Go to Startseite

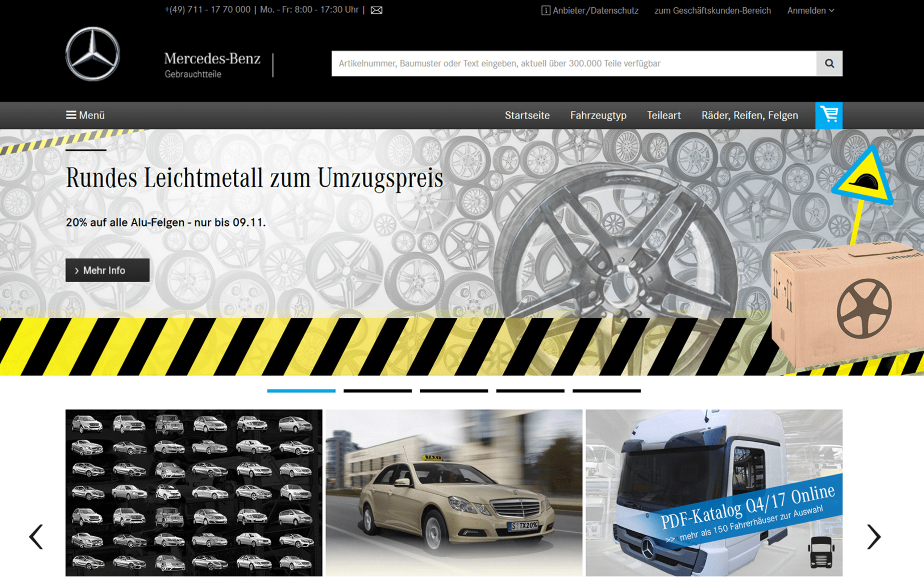pyautogui.click(x=527, y=116)
